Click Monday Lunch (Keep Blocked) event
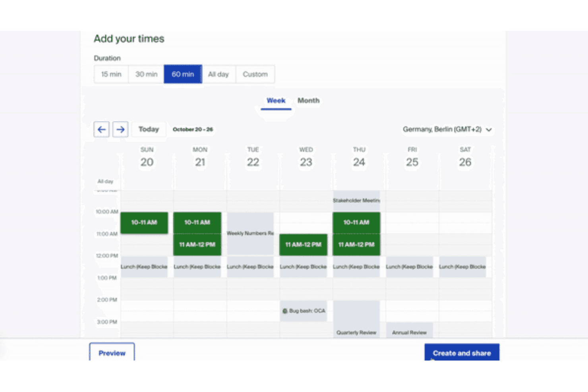The width and height of the screenshot is (588, 392). 197,267
